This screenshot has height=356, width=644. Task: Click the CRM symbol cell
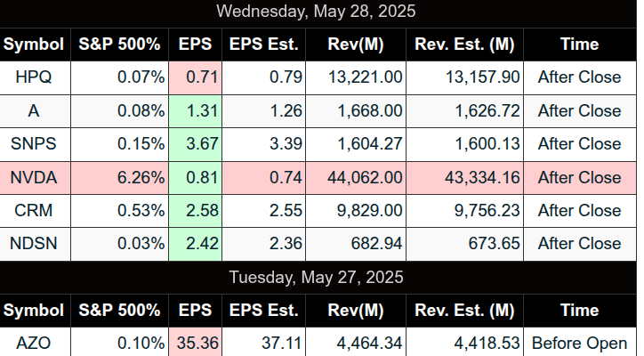34,211
